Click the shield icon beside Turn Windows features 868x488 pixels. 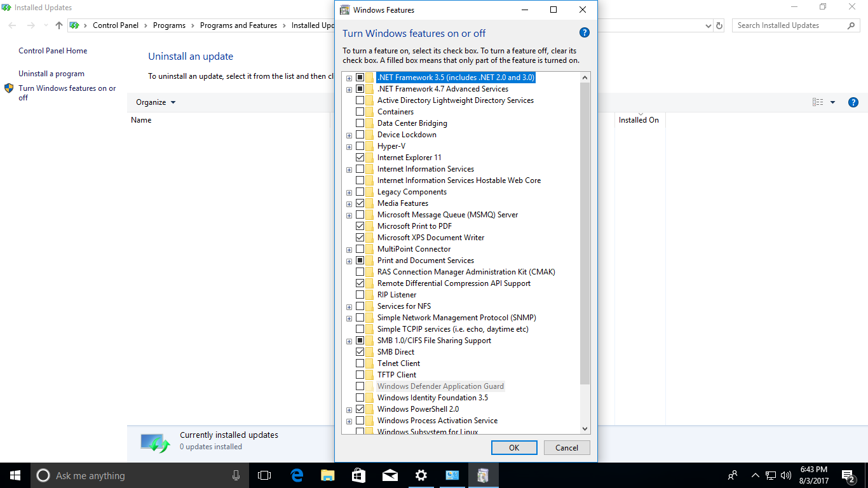pos(9,88)
